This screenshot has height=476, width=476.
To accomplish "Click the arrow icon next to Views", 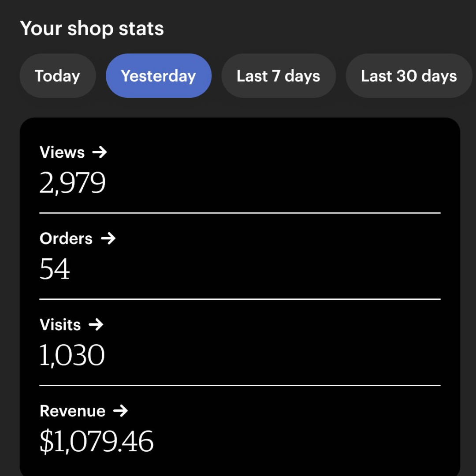I will pos(100,152).
